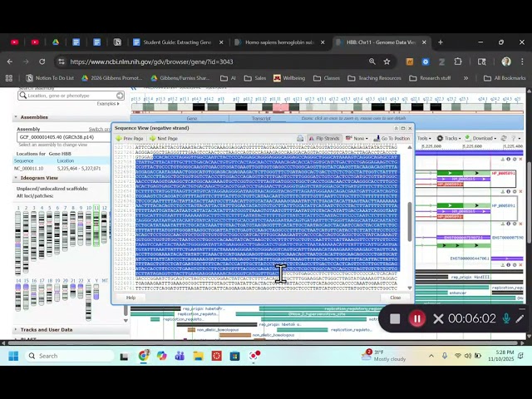Click the Help button in Sequence View
Screen dimensions: 532x399
pos(131,298)
